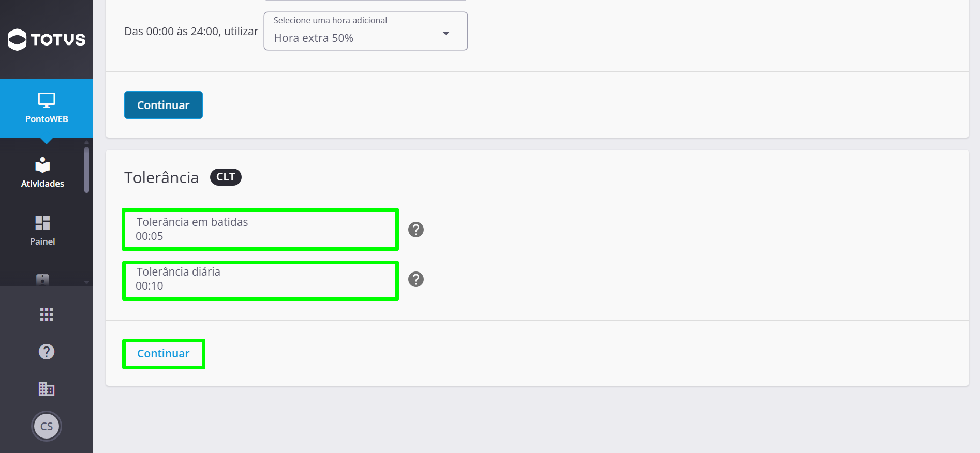Open the CS user avatar menu
The image size is (980, 453).
coord(47,427)
